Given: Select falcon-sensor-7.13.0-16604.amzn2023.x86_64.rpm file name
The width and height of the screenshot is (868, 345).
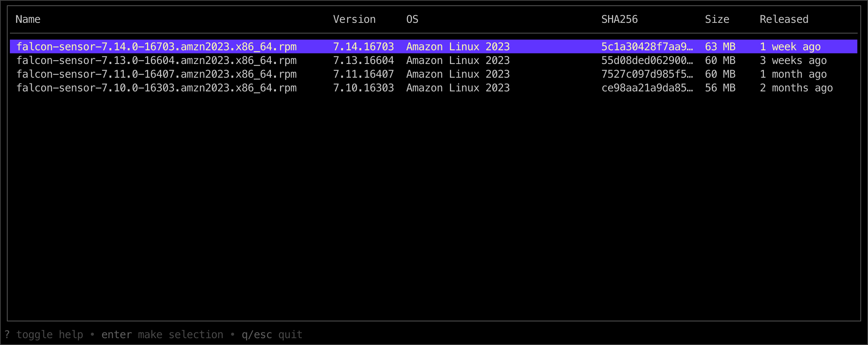Looking at the screenshot, I should tap(157, 61).
